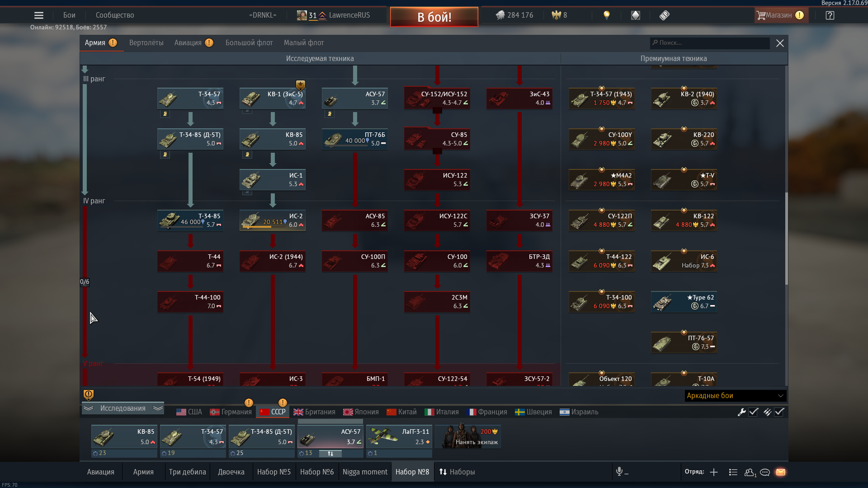Open the wager diamond icon in top bar
The image size is (868, 488).
(636, 15)
